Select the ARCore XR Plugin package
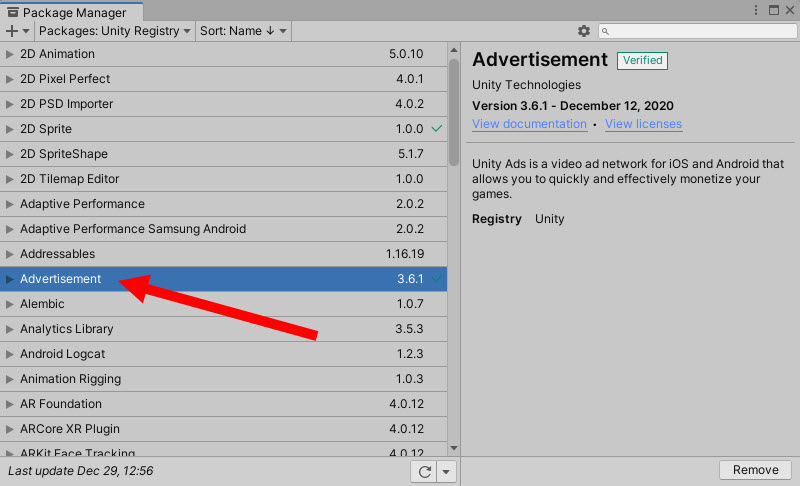 tap(223, 429)
